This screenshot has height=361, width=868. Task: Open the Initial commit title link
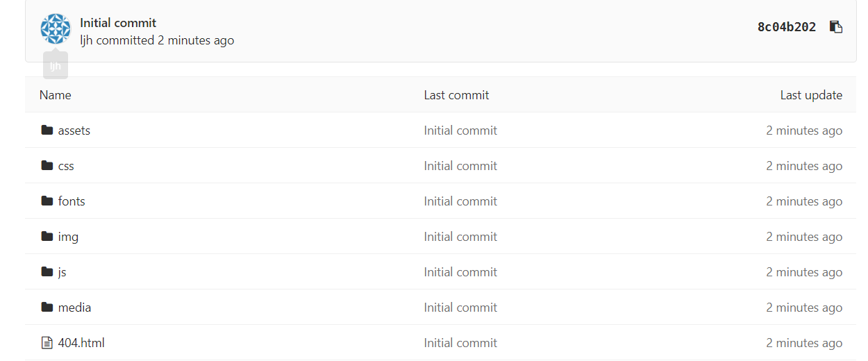pyautogui.click(x=118, y=23)
